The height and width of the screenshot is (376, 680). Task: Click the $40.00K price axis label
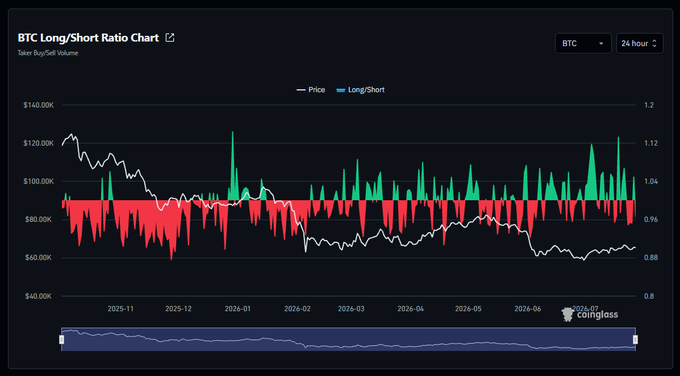tap(39, 296)
